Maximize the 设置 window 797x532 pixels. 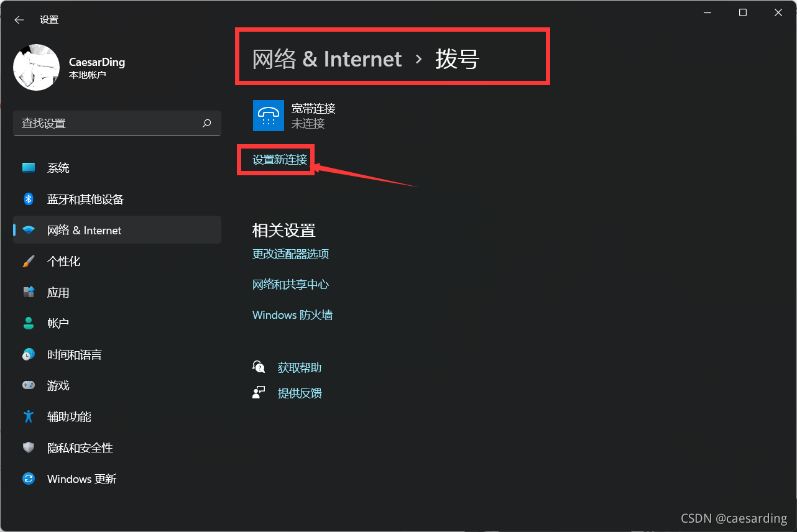click(x=742, y=12)
